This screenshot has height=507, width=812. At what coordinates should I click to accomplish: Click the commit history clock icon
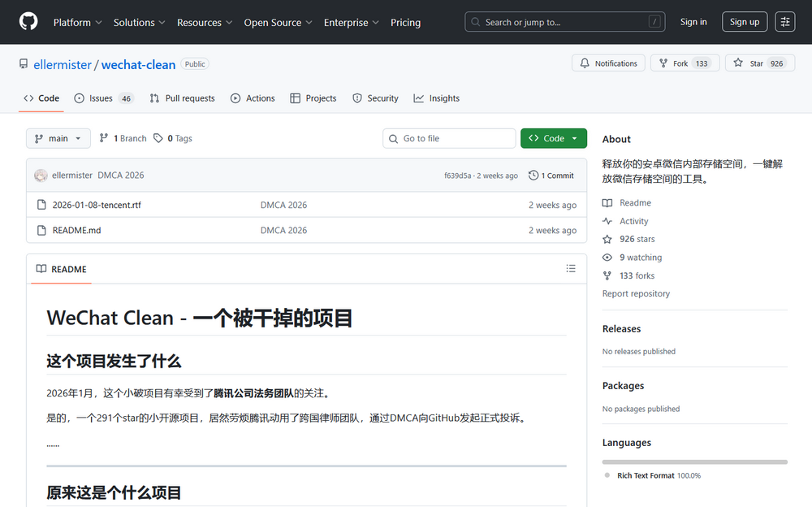(x=533, y=175)
